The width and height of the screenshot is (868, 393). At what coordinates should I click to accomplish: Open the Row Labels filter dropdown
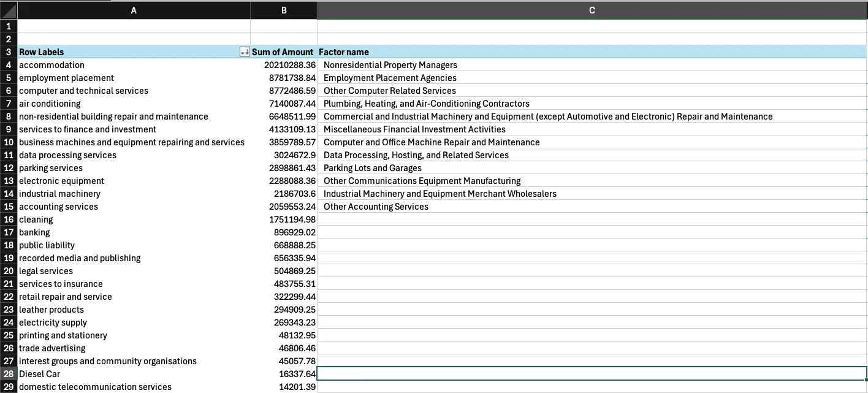tap(245, 52)
